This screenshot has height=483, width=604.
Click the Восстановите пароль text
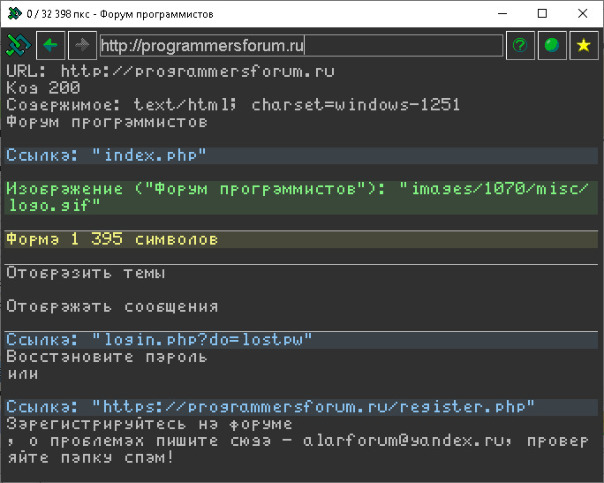(106, 357)
